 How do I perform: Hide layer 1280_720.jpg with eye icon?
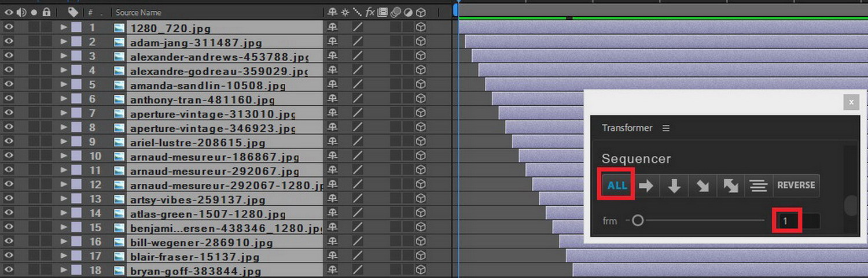click(x=9, y=27)
